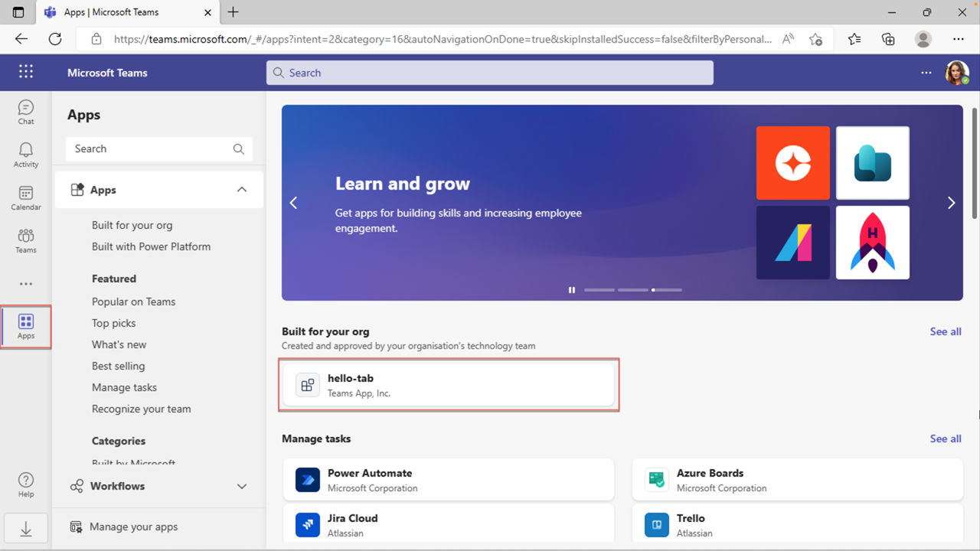Viewport: 980px width, 551px height.
Task: Select the first carousel indicator
Action: 599,290
